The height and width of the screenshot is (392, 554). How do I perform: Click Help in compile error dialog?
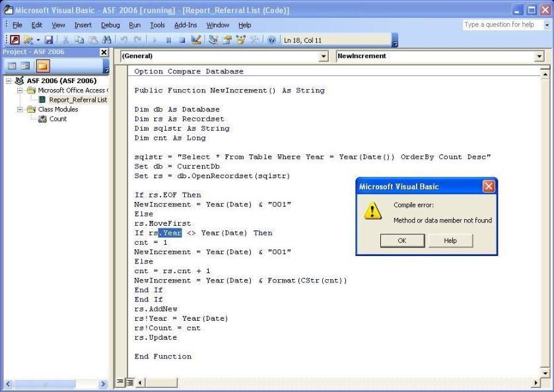(450, 240)
